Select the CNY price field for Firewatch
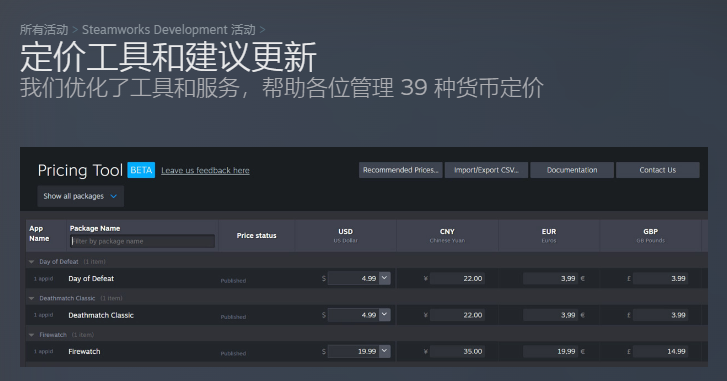This screenshot has height=381, width=727. click(x=457, y=351)
